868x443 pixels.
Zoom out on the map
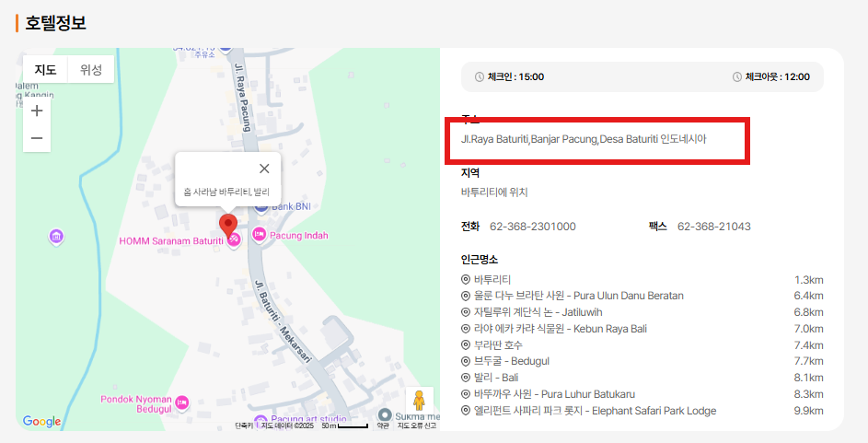point(37,138)
